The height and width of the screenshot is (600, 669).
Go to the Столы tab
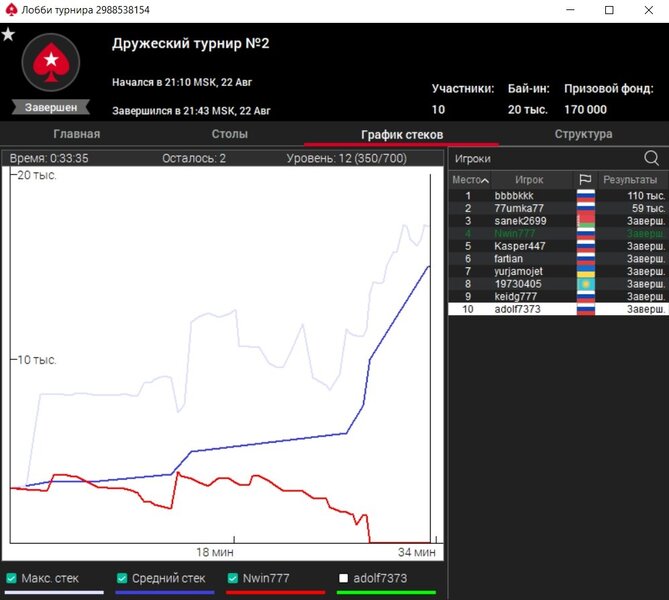(x=230, y=134)
